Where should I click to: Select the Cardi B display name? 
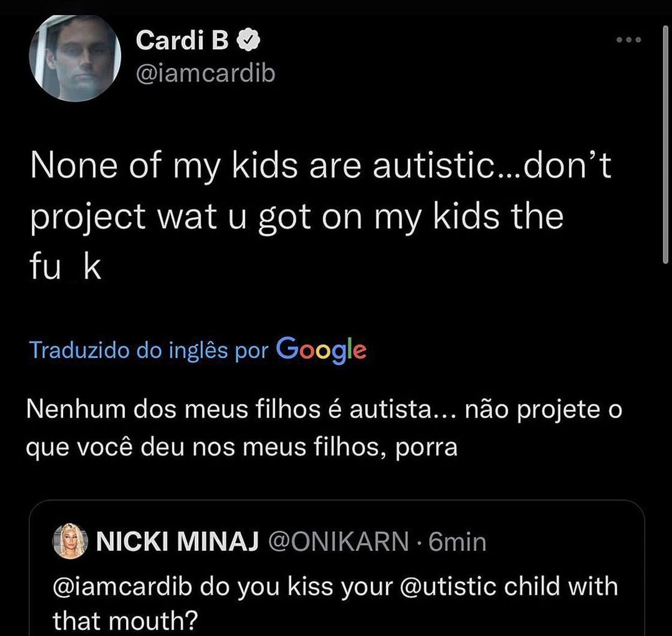coord(181,39)
